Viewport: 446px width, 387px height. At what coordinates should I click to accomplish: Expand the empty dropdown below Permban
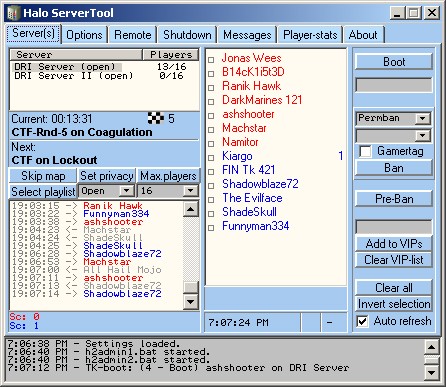pyautogui.click(x=422, y=135)
